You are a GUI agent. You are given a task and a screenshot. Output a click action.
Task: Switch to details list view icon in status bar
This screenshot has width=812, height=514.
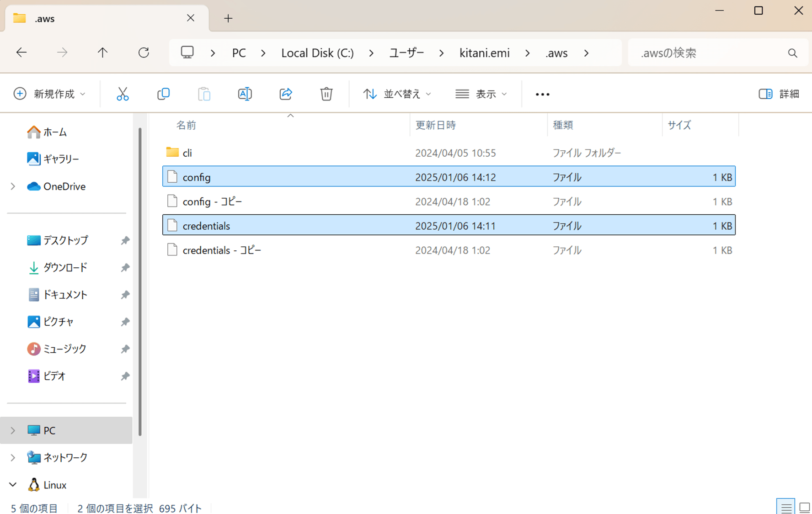pos(786,507)
